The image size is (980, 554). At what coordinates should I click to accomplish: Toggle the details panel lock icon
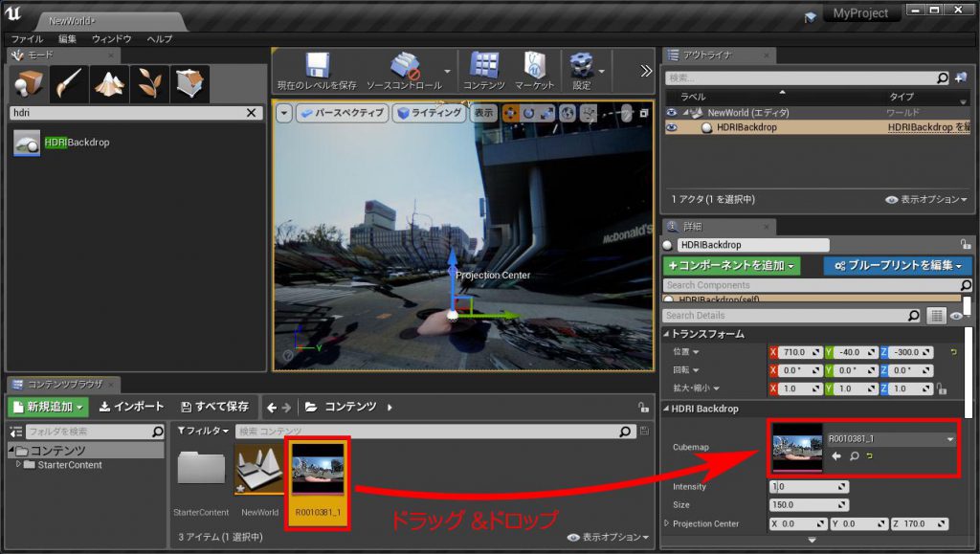point(966,244)
